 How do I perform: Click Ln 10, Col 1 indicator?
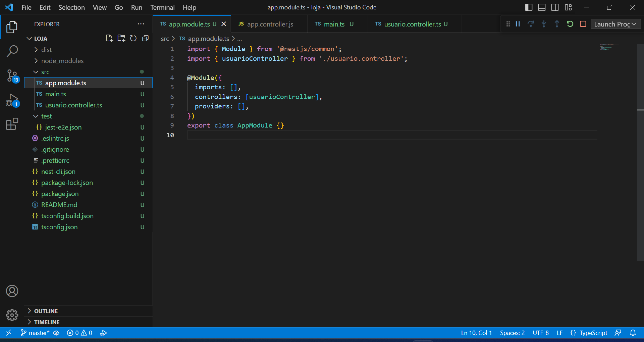pos(476,333)
